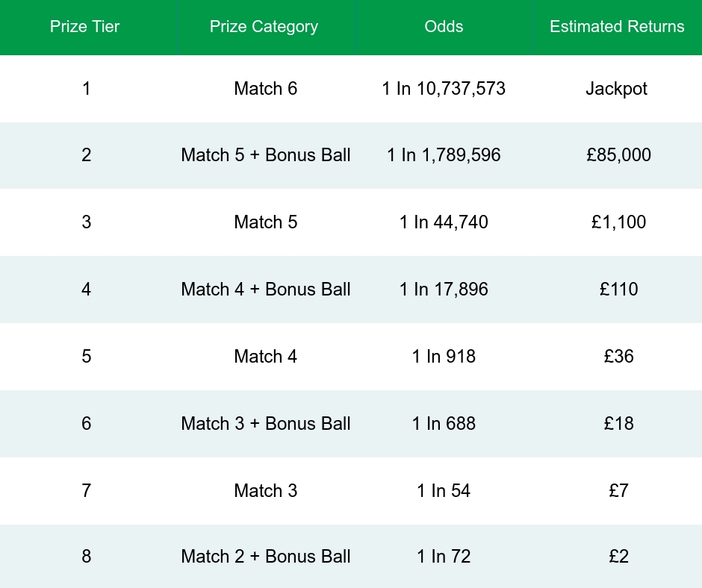Select the Estimated Returns column header
The height and width of the screenshot is (588, 702).
(617, 27)
